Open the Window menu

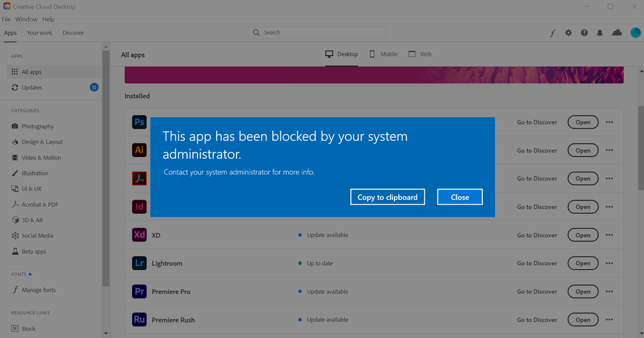click(x=26, y=19)
